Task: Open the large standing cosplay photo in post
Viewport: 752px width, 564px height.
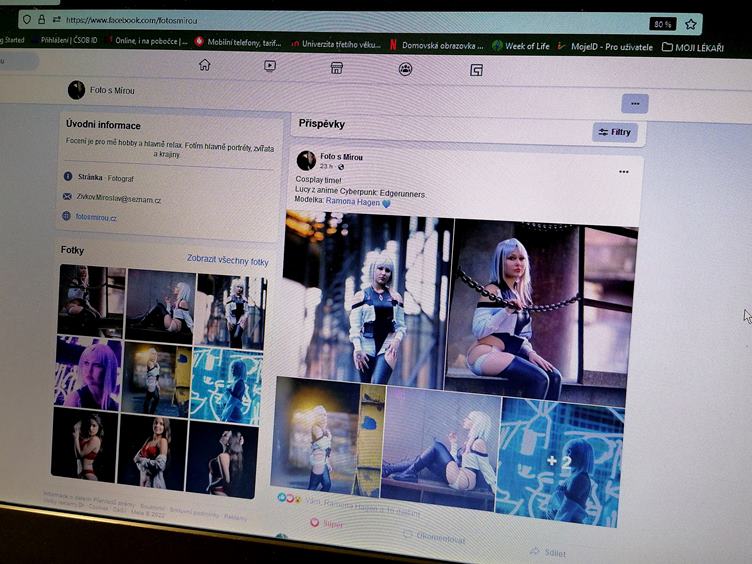Action: (x=367, y=300)
